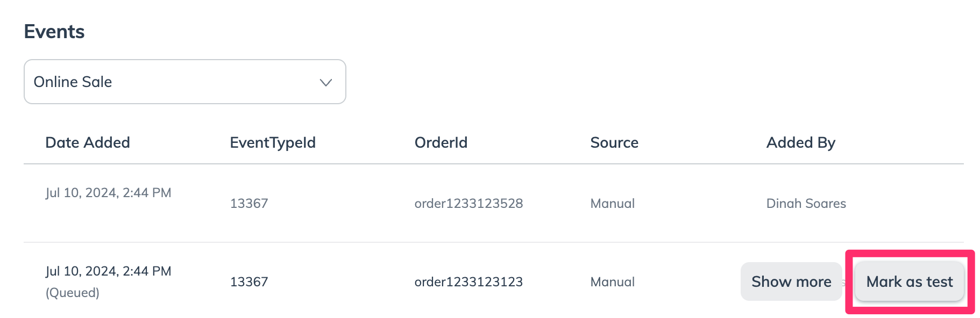The image size is (980, 318).
Task: Click the Date Added column header
Action: coord(88,142)
